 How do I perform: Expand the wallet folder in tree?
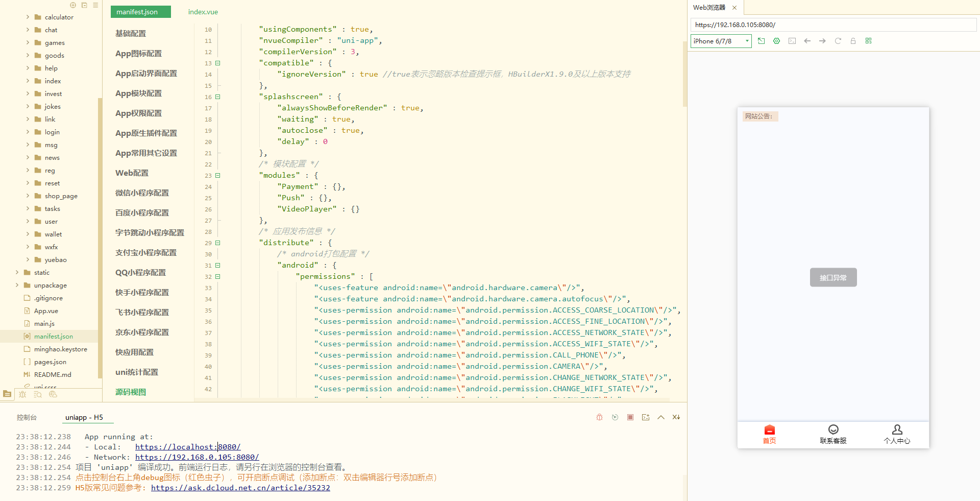point(28,234)
